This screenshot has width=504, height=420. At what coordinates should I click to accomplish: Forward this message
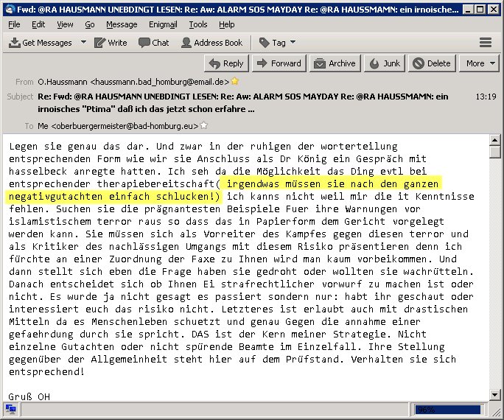pyautogui.click(x=279, y=63)
